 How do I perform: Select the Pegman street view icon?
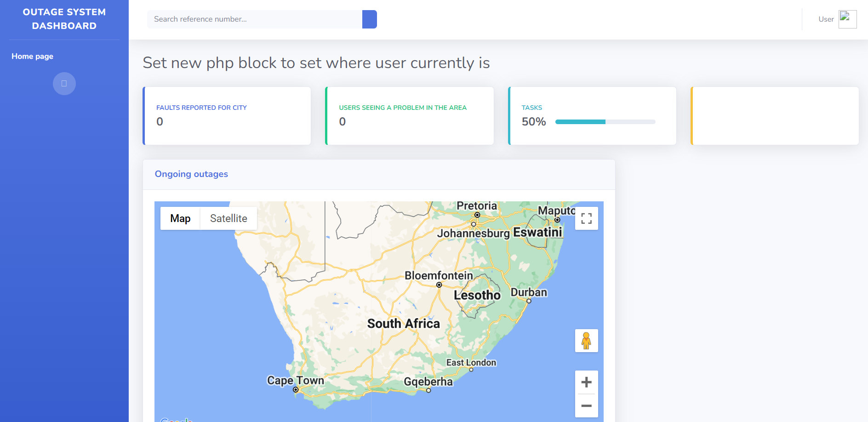[586, 340]
